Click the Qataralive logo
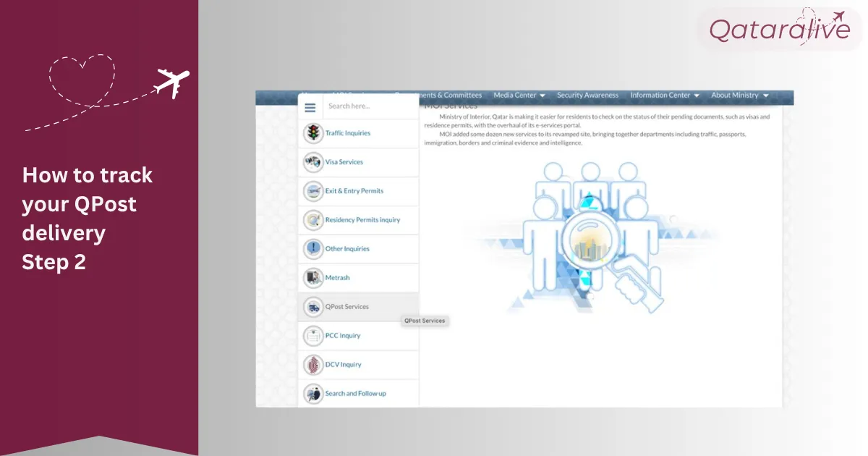 click(779, 29)
